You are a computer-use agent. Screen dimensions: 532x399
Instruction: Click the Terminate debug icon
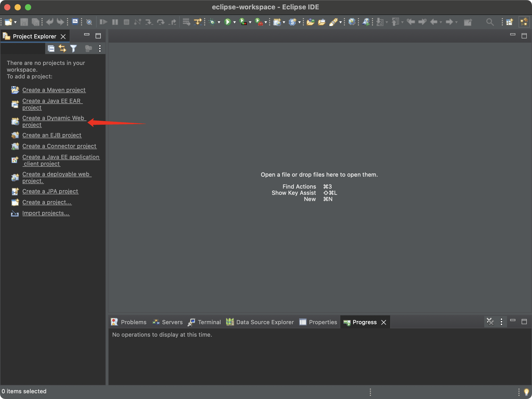[127, 22]
